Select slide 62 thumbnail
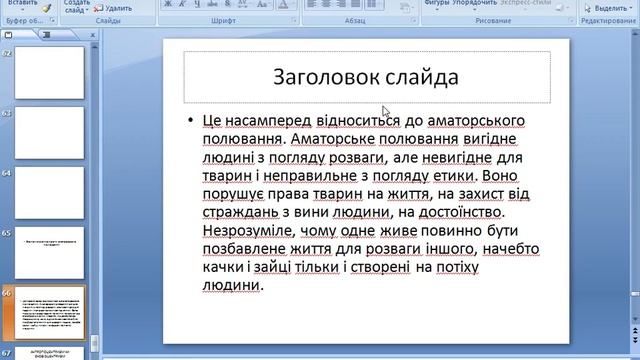Image resolution: width=640 pixels, height=360 pixels. point(49,73)
